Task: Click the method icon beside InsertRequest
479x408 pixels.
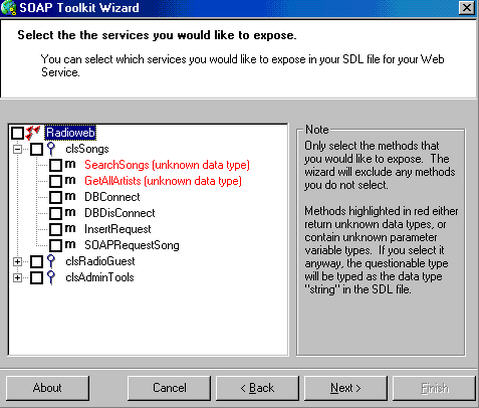Action: (x=70, y=229)
